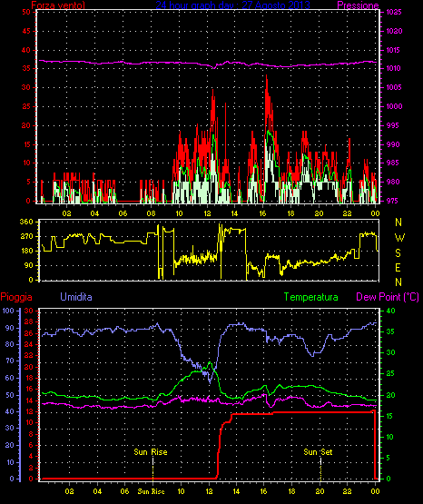
Task: Select the 'Sun Rise' label above the sunrise marker
Action: point(151,452)
